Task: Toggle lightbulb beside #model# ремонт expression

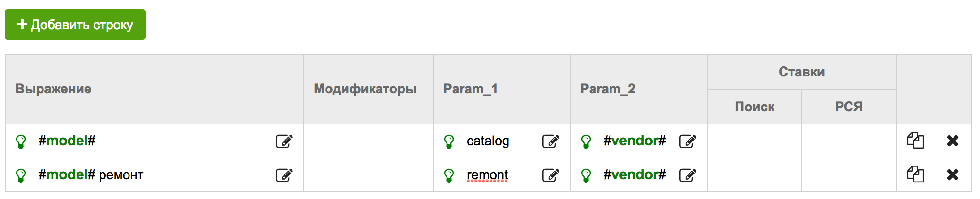Action: [x=21, y=175]
